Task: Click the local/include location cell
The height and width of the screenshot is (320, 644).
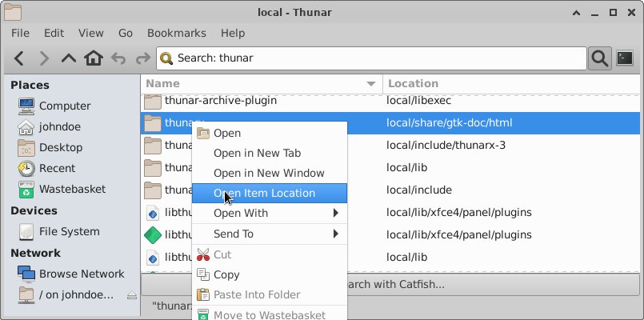Action: [419, 190]
